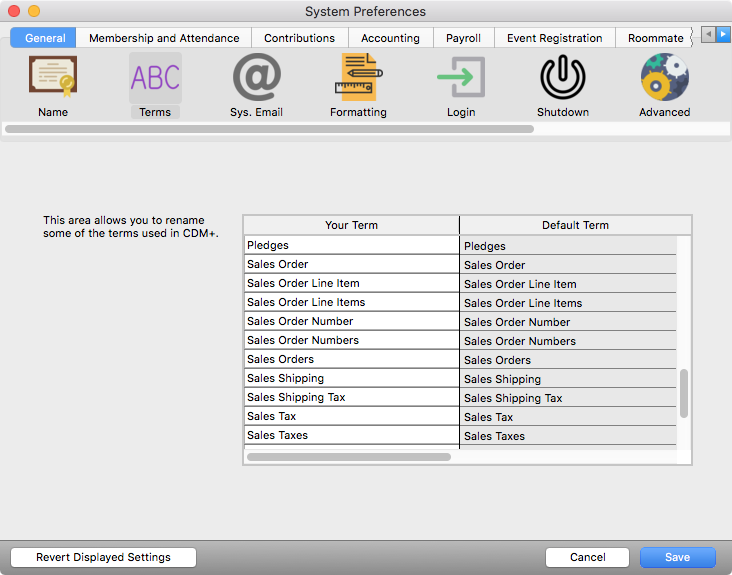The width and height of the screenshot is (732, 575).
Task: Open the Advanced gears icon
Action: (664, 78)
